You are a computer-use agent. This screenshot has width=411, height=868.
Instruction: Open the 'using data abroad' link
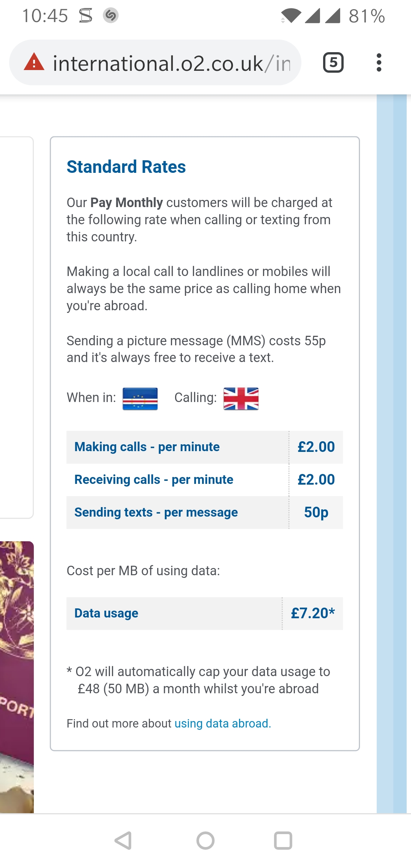223,723
